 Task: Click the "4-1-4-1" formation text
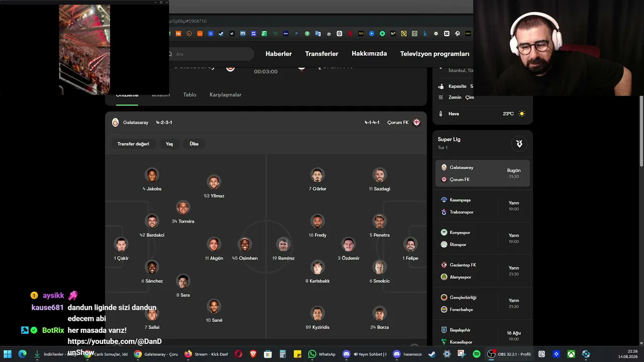point(372,122)
